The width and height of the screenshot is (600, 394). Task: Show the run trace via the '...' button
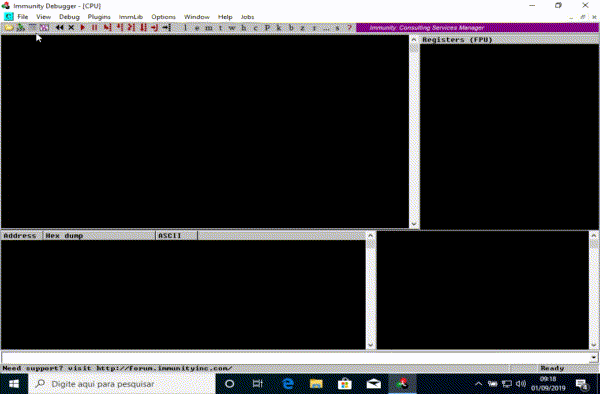pyautogui.click(x=326, y=28)
